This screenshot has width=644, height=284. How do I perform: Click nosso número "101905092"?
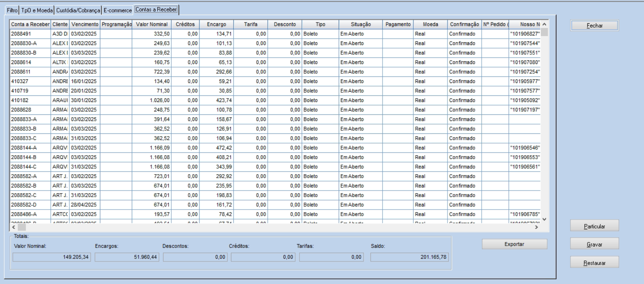(x=525, y=100)
